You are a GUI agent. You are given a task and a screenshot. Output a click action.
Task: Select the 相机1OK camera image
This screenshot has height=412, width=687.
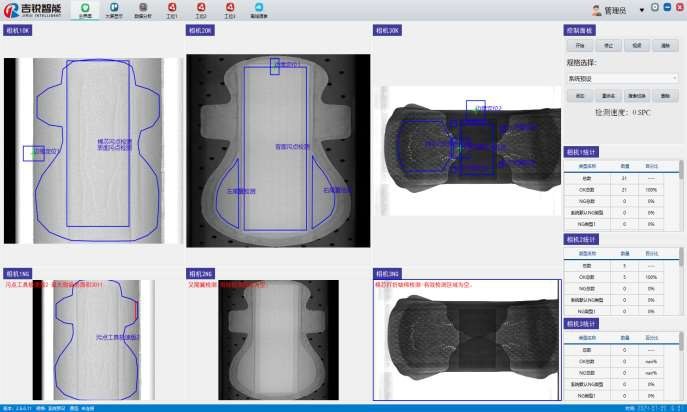(x=93, y=151)
